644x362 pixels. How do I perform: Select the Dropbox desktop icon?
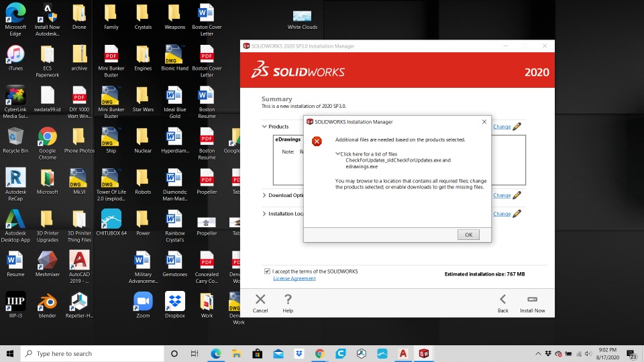point(174,305)
